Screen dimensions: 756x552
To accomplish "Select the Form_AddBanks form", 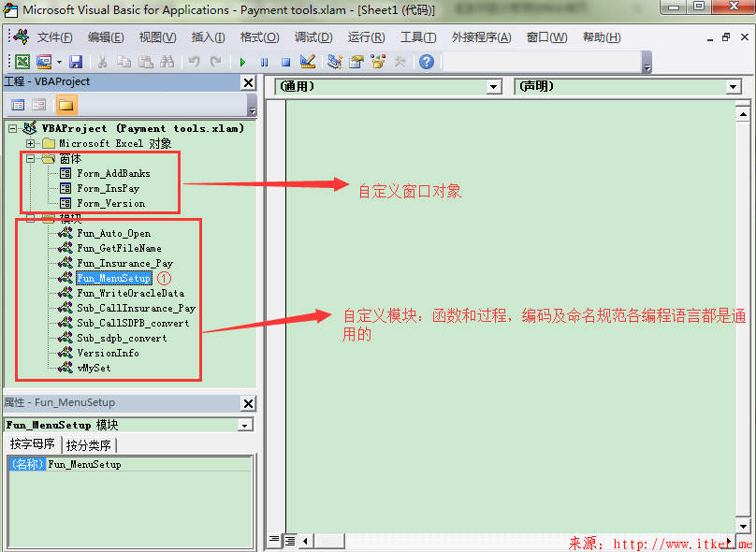I will coord(113,174).
